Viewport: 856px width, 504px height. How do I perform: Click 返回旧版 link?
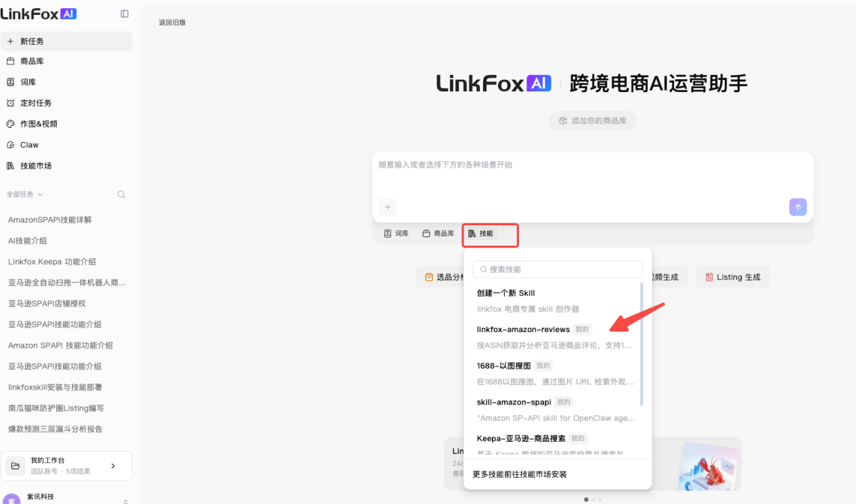[172, 22]
